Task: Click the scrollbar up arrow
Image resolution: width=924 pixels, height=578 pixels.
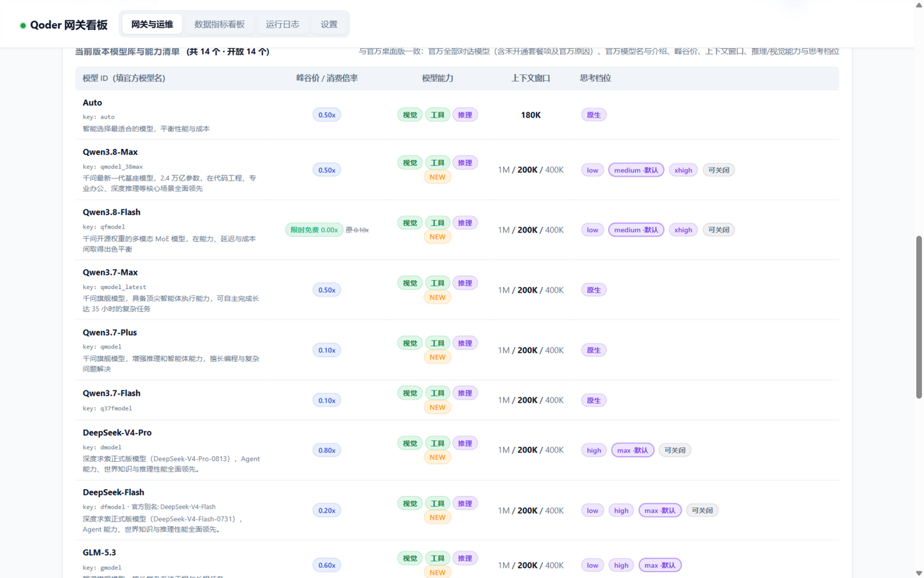Action: point(919,4)
